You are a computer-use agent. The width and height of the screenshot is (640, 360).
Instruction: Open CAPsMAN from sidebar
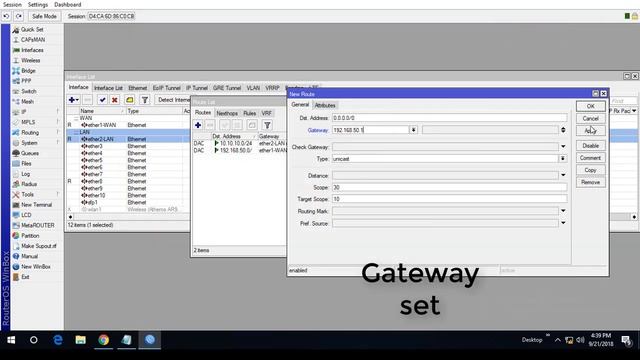click(33, 40)
